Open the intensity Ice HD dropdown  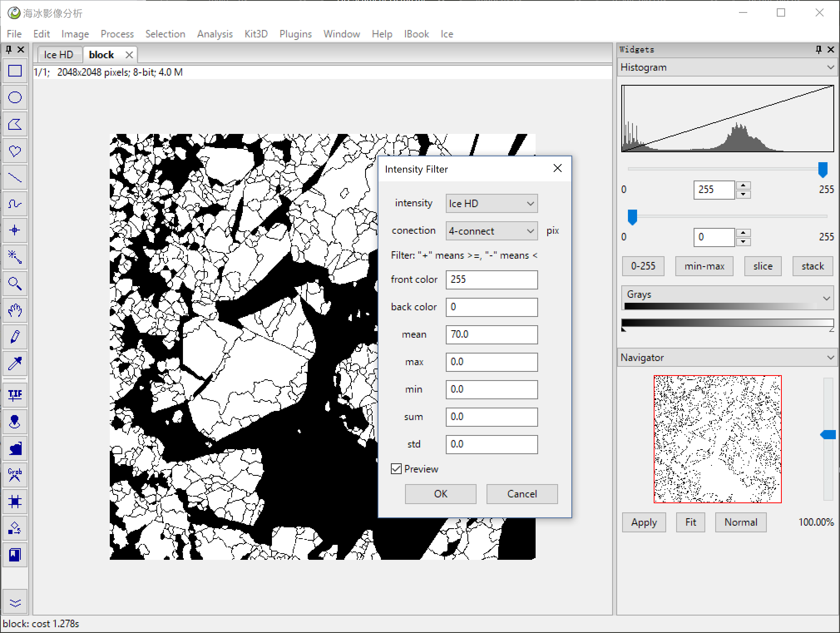pyautogui.click(x=491, y=204)
